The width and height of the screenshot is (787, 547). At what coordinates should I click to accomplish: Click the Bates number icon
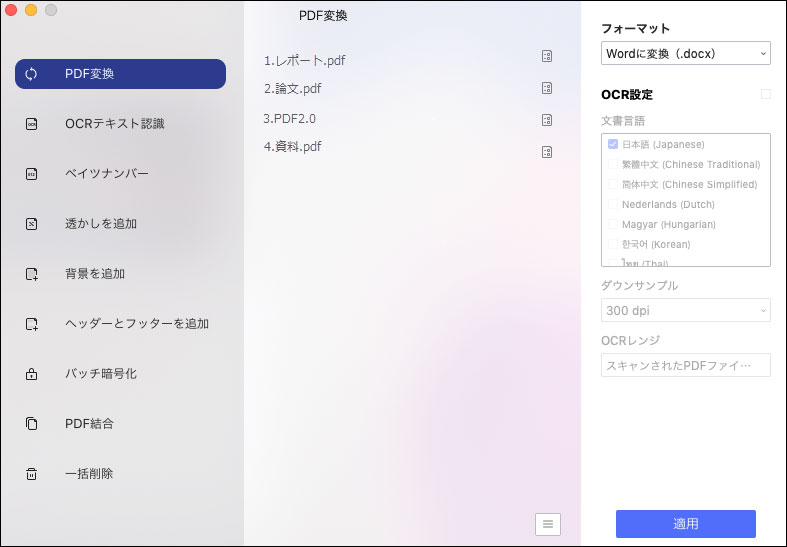point(31,174)
